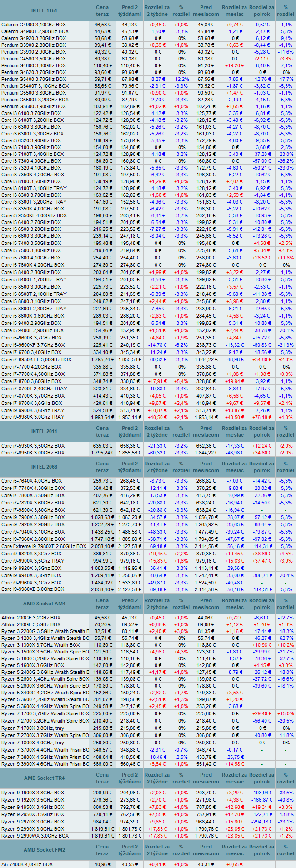Select +26,52 € half-year difference for Core i5 7600

pyautogui.click(x=262, y=258)
